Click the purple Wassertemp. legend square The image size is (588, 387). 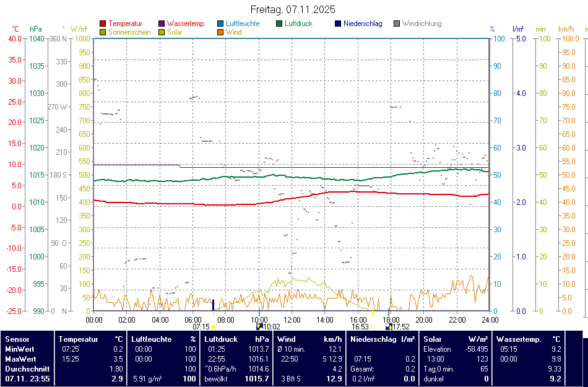(x=162, y=24)
